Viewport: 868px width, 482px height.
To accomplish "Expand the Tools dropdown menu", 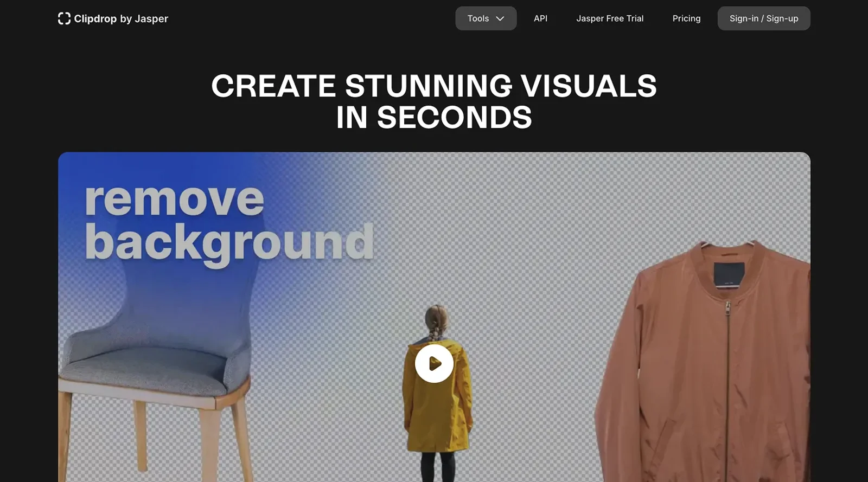I will tap(486, 18).
